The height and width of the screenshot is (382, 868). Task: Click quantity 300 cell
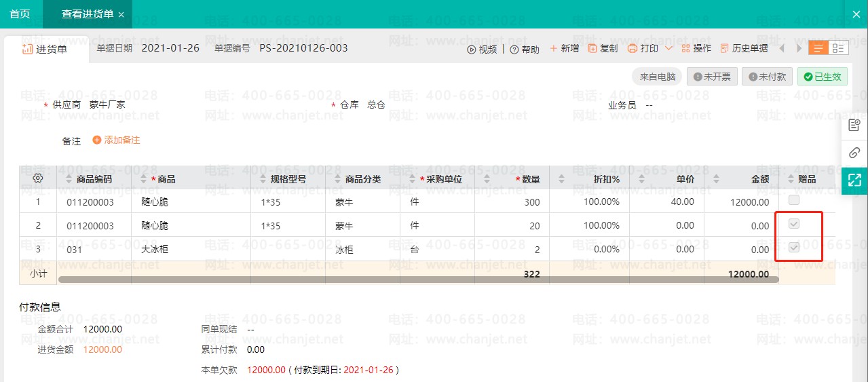(512, 202)
